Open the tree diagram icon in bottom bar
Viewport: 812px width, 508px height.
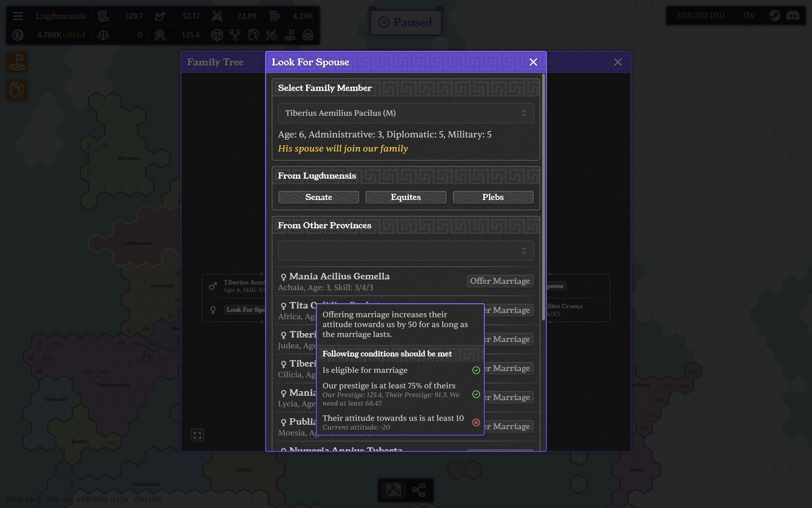pos(419,490)
